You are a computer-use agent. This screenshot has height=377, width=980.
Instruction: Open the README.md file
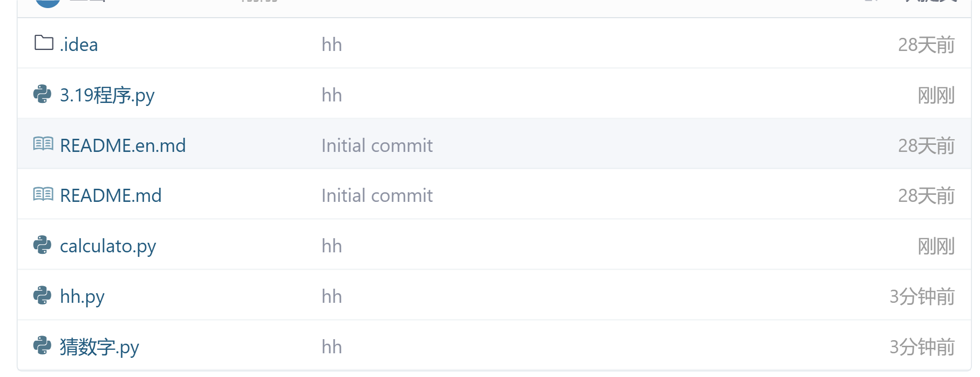click(110, 196)
